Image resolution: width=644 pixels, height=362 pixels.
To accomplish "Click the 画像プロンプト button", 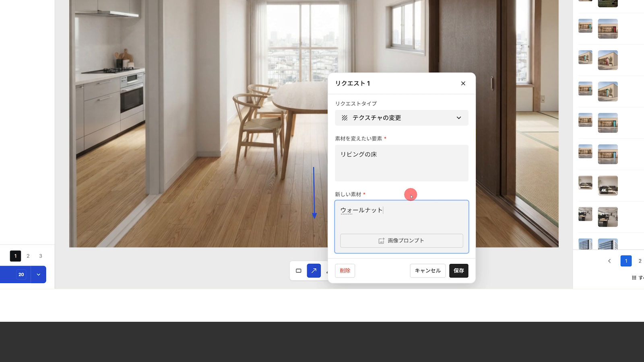I will pyautogui.click(x=402, y=241).
